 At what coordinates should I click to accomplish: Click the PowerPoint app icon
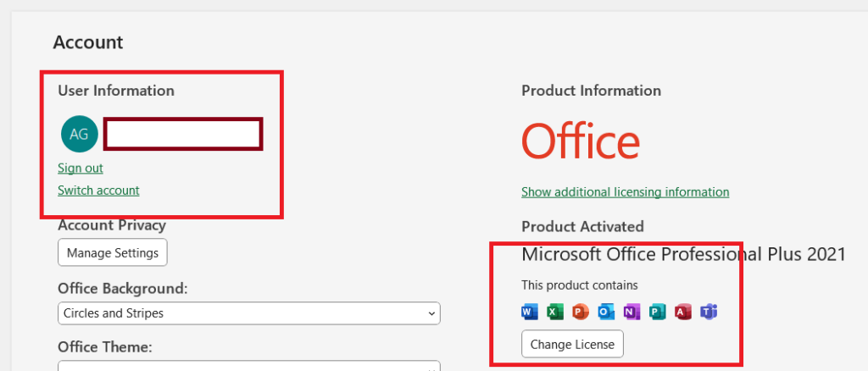[x=580, y=313]
